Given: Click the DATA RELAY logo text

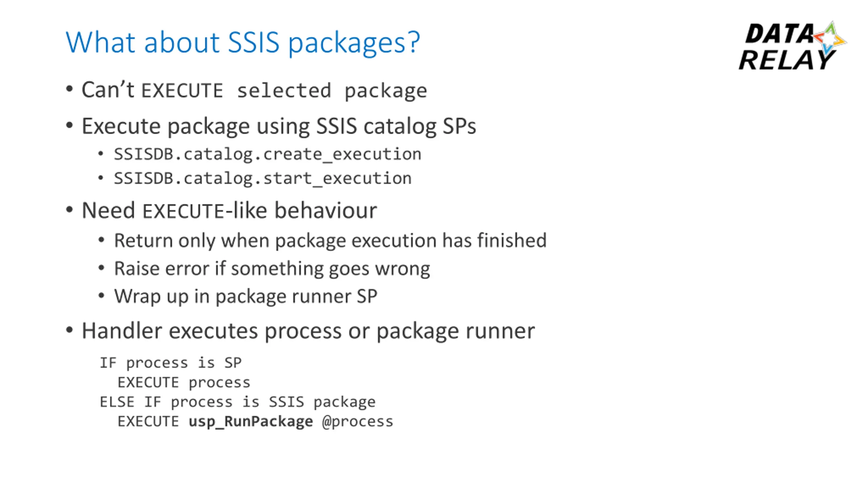Looking at the screenshot, I should (x=787, y=47).
